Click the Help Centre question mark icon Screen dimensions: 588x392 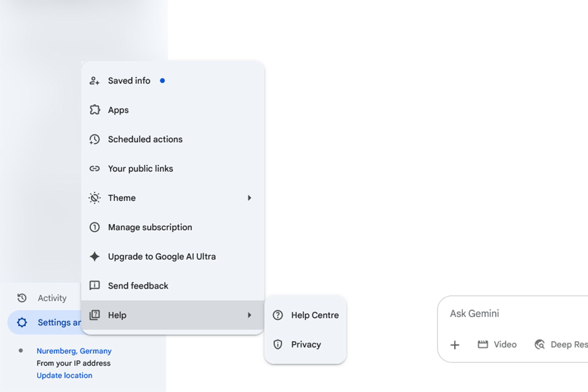[x=277, y=315]
